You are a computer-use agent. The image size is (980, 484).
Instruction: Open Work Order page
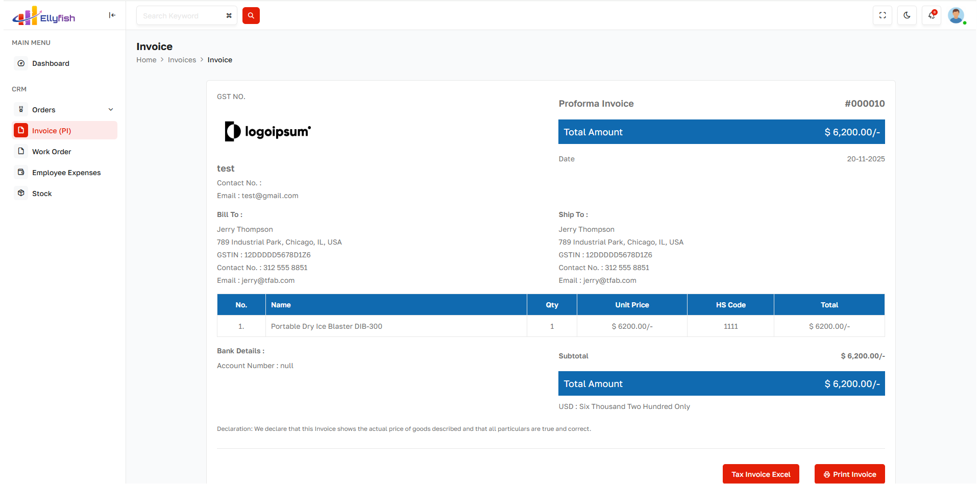(x=52, y=152)
